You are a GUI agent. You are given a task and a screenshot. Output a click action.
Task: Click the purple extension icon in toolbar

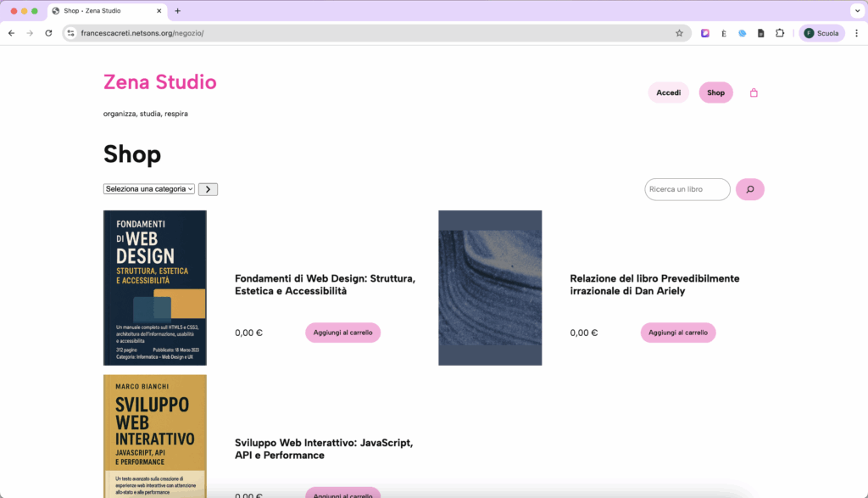pos(704,33)
